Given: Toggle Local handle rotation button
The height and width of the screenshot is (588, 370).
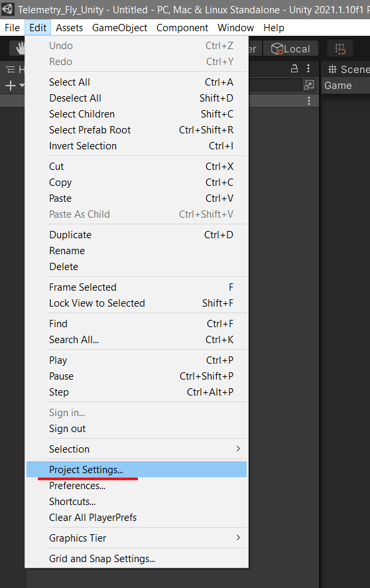Looking at the screenshot, I should (x=290, y=48).
